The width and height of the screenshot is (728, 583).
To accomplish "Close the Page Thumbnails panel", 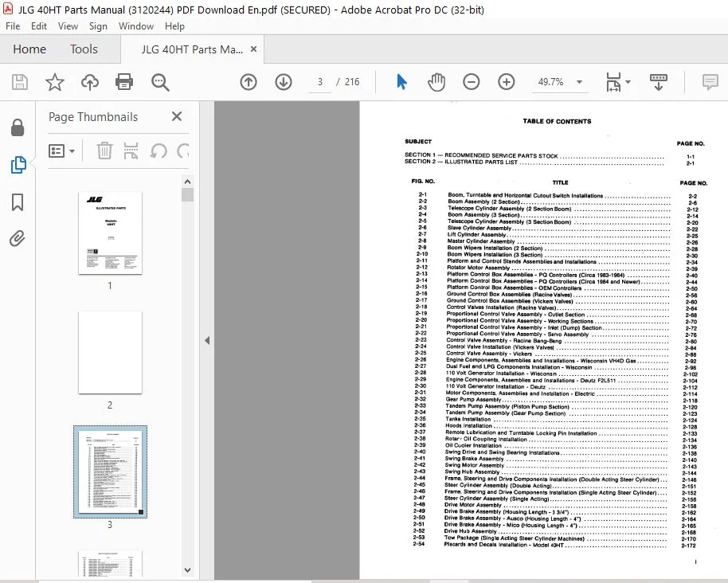I will tap(177, 116).
